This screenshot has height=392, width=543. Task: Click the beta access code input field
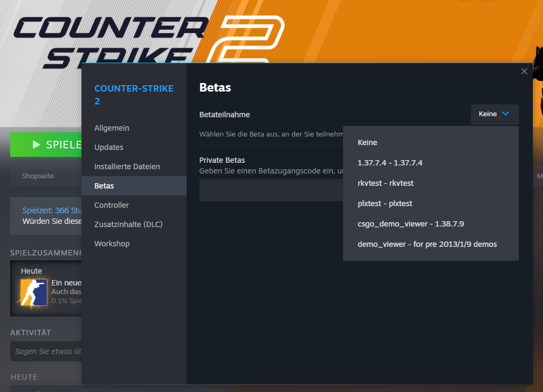[x=271, y=190]
